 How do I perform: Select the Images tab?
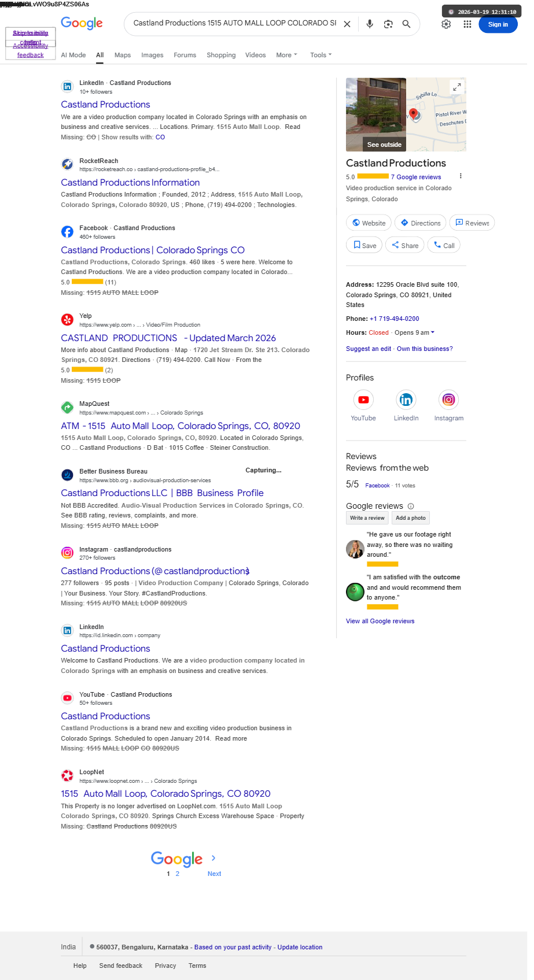coord(152,55)
